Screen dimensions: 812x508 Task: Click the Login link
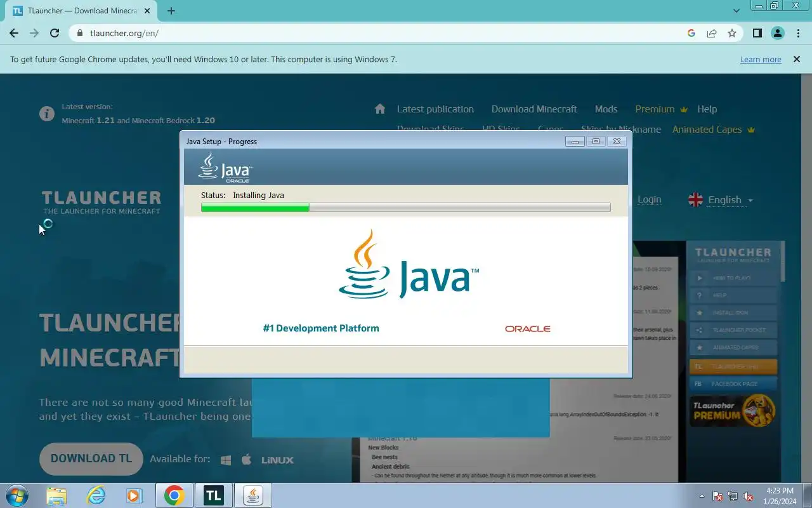click(x=649, y=199)
